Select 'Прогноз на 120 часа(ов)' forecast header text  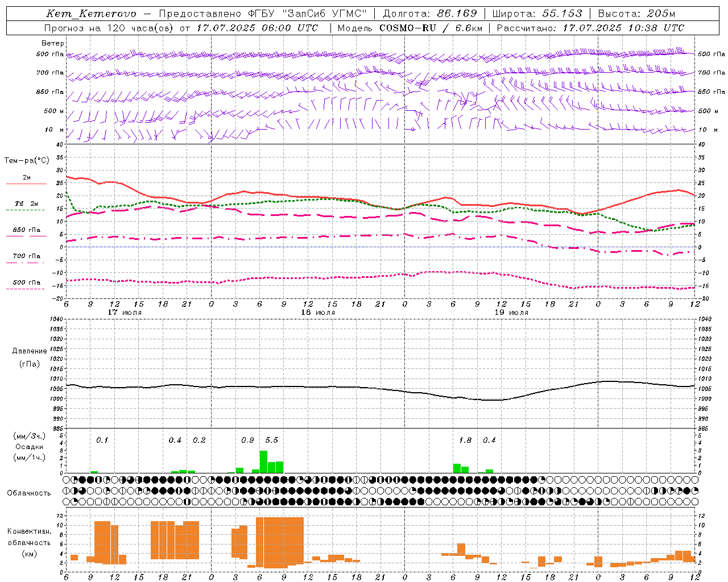pyautogui.click(x=110, y=28)
